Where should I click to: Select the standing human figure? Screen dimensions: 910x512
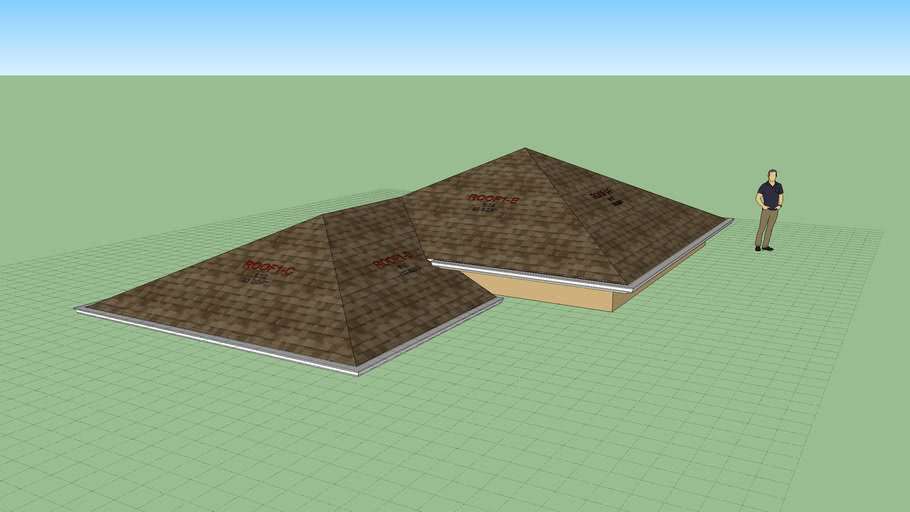767,211
